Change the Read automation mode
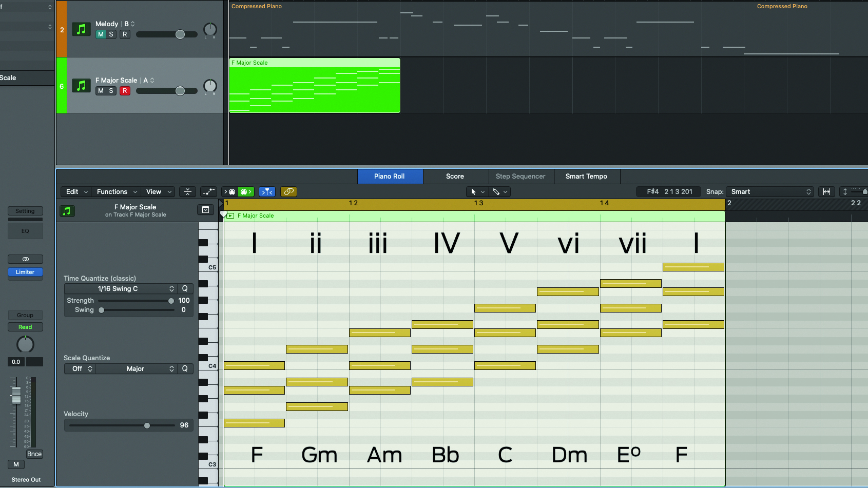Viewport: 868px width, 488px height. [x=25, y=327]
